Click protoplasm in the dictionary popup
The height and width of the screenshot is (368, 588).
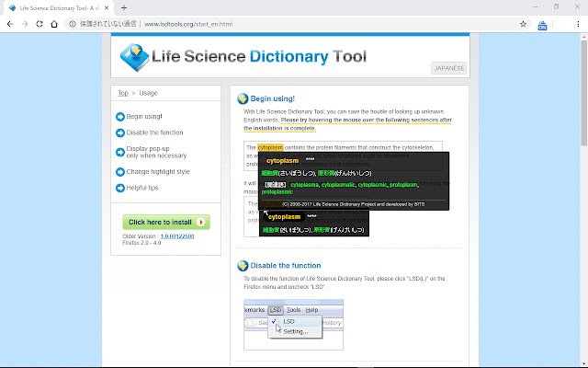[403, 185]
